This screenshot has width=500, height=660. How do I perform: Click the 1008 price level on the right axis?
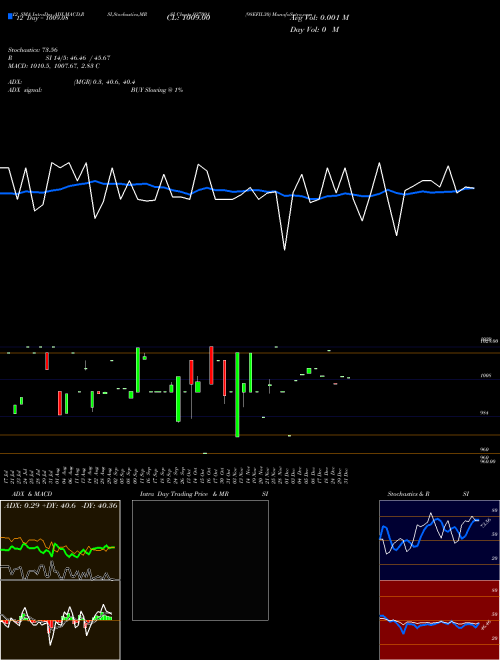[486, 375]
